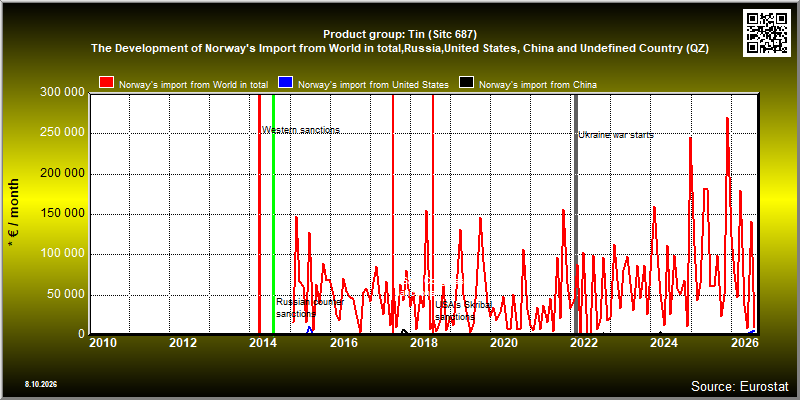Click the 300 000 y-axis label
This screenshot has height=400, width=800.
(x=62, y=93)
